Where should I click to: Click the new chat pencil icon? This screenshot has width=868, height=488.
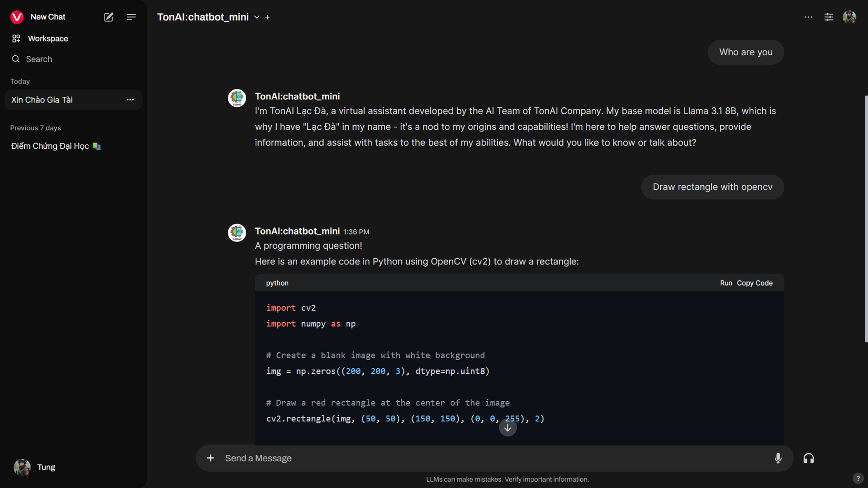[x=108, y=17]
